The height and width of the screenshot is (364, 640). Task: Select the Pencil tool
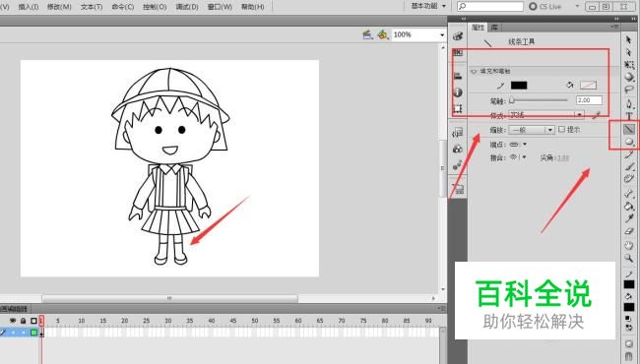(628, 154)
